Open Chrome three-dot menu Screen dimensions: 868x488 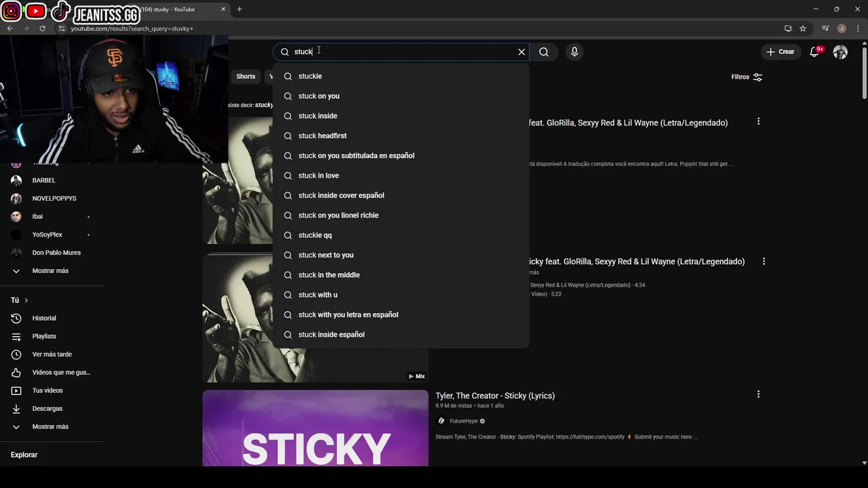(x=858, y=28)
